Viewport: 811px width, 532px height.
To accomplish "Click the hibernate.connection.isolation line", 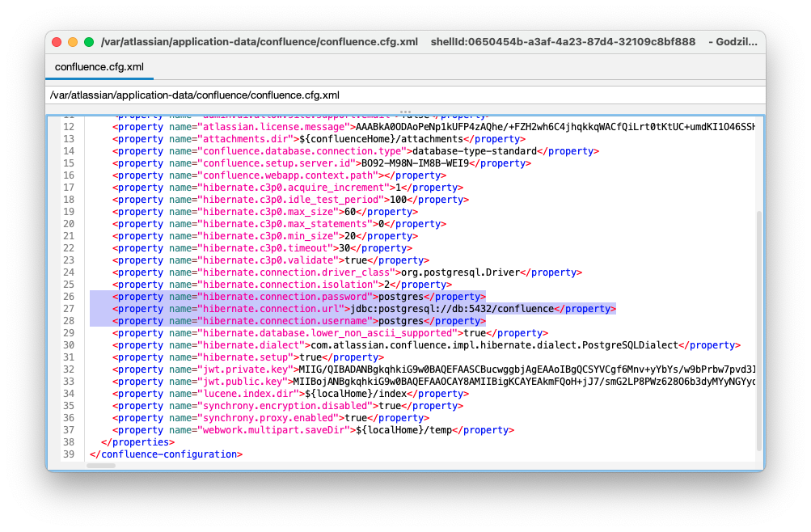I will tap(282, 285).
